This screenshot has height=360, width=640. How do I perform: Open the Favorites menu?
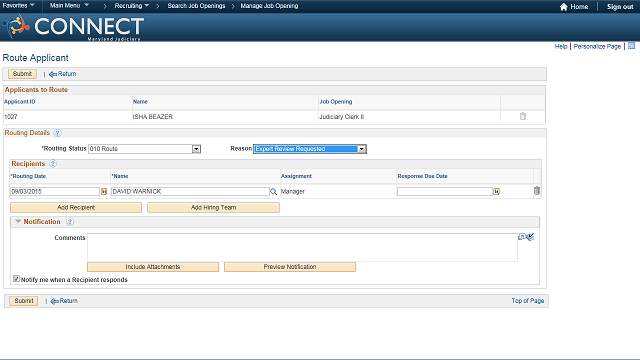(x=18, y=6)
